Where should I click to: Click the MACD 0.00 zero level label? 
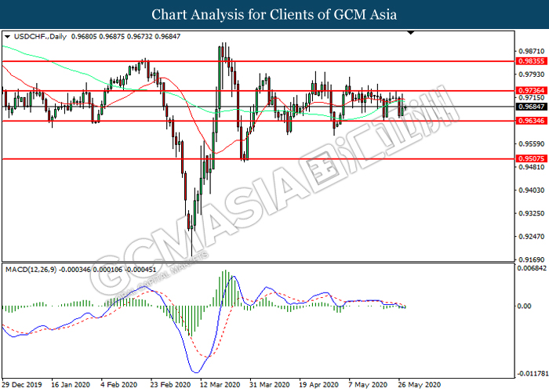point(526,306)
